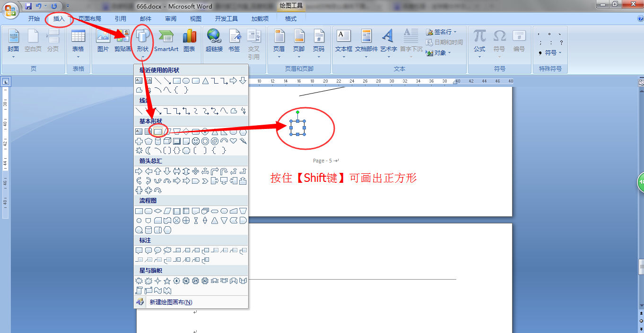This screenshot has height=333, width=644.
Task: Pick the no-symbol prohibited shape
Action: 215,141
